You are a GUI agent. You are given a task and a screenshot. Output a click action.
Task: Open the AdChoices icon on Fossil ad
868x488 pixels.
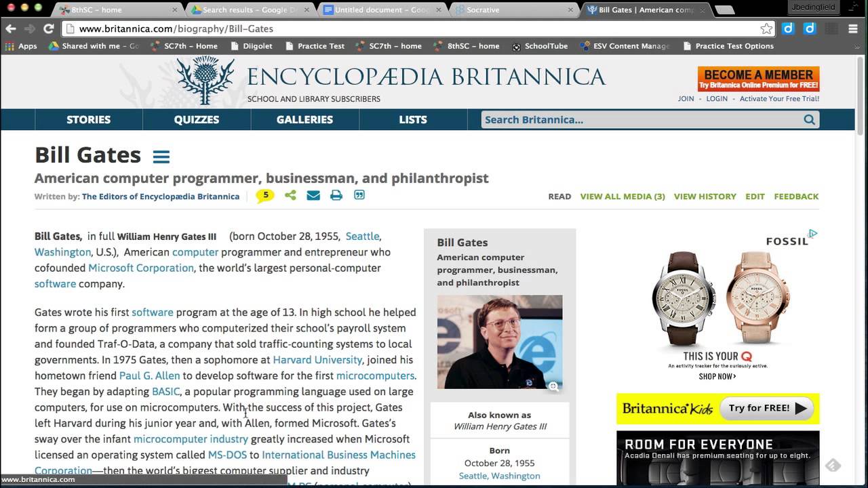click(813, 233)
